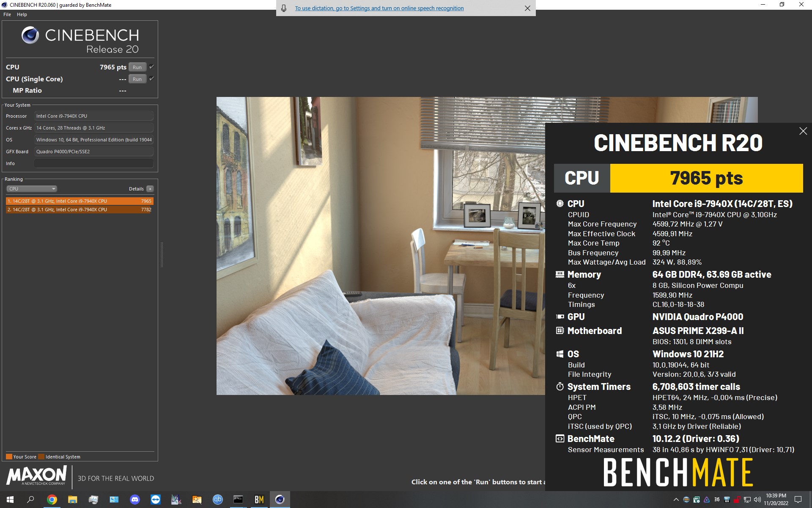
Task: Expand ranking Details arrow
Action: click(x=150, y=189)
